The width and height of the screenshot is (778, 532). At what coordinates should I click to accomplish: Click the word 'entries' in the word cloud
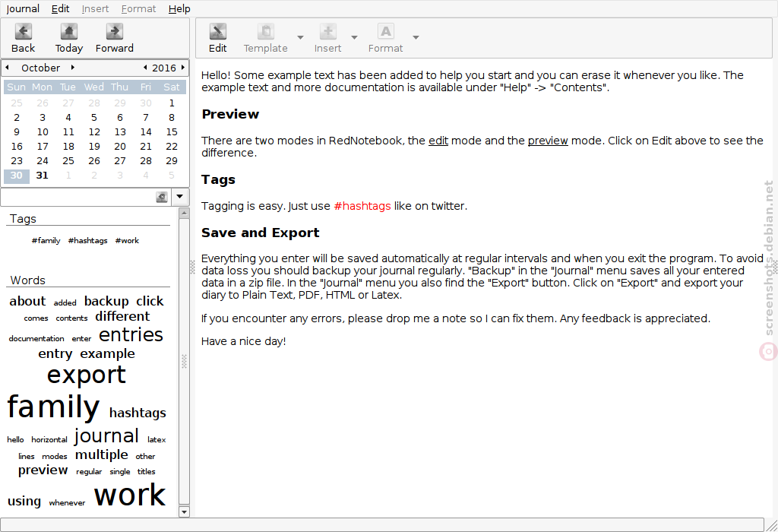[131, 334]
